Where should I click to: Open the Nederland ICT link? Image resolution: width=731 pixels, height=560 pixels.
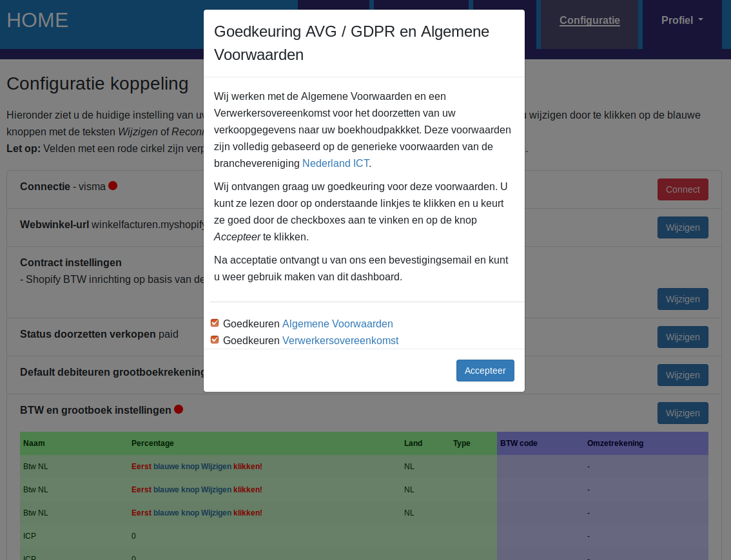coord(335,163)
